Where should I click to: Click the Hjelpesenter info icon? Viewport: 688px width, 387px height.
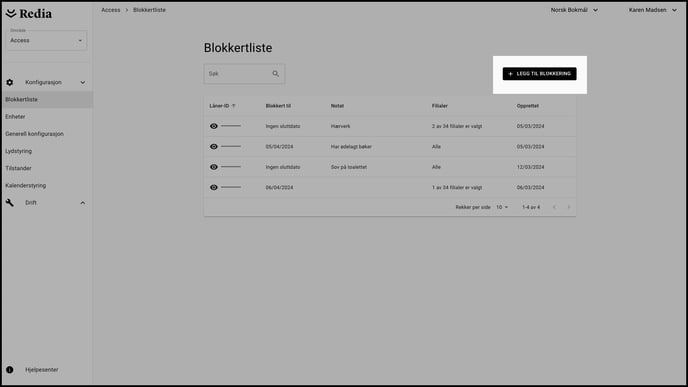[10, 370]
